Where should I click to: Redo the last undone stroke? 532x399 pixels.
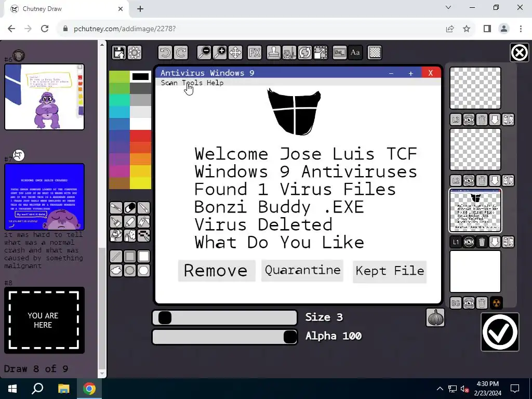click(x=181, y=52)
